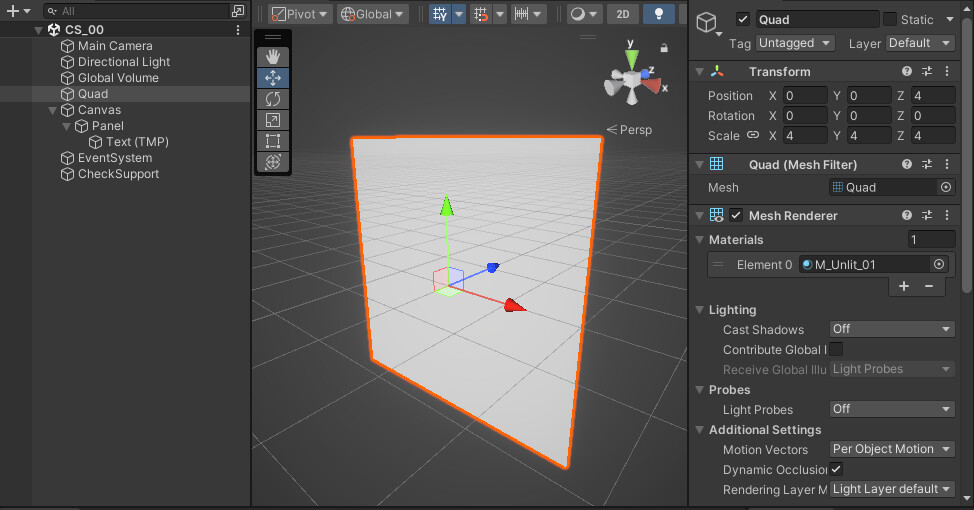Select the Hand view tool
974x510 pixels.
pos(273,57)
